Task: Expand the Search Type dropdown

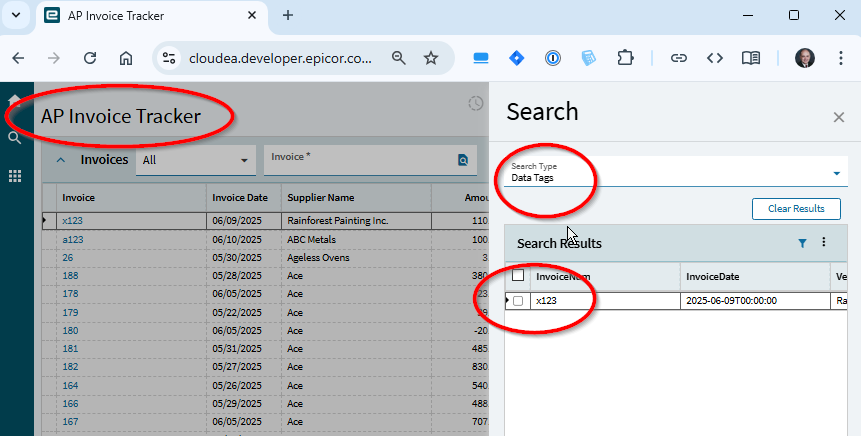Action: coord(836,173)
